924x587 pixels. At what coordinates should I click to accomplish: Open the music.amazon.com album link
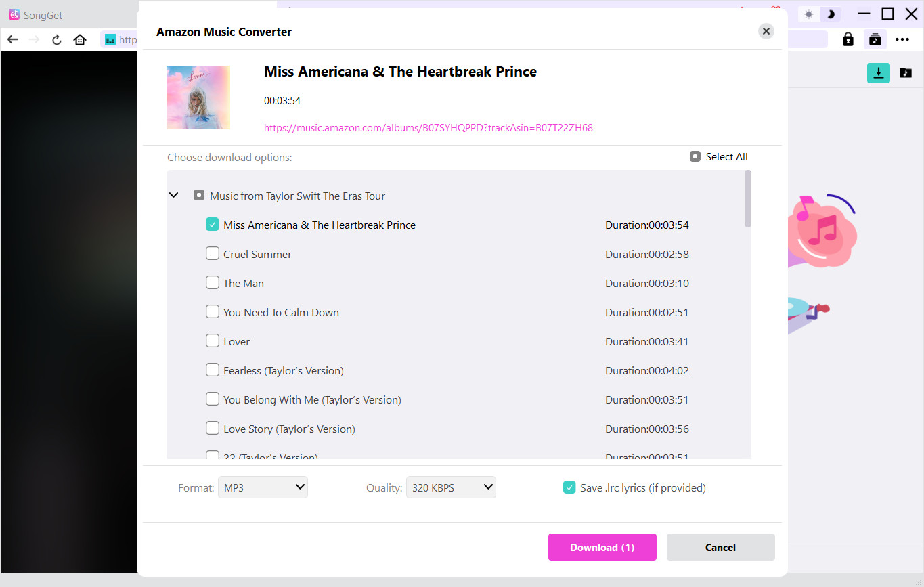click(x=428, y=127)
